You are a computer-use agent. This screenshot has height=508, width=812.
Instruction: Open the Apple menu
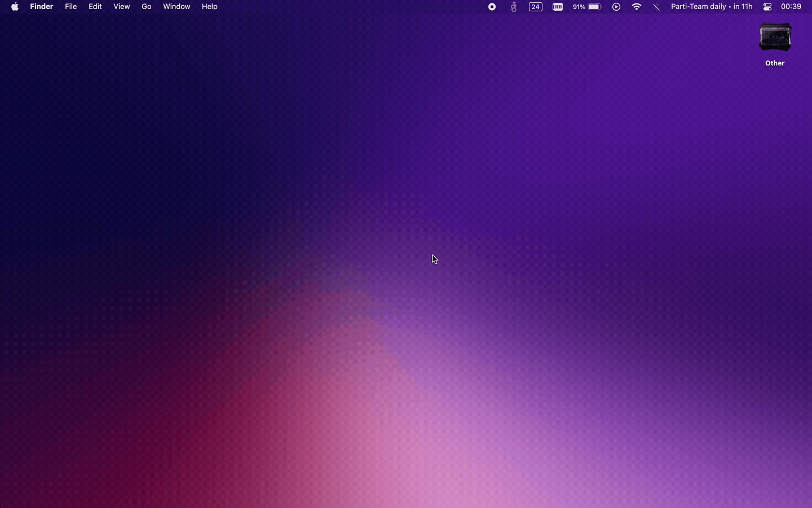point(15,7)
